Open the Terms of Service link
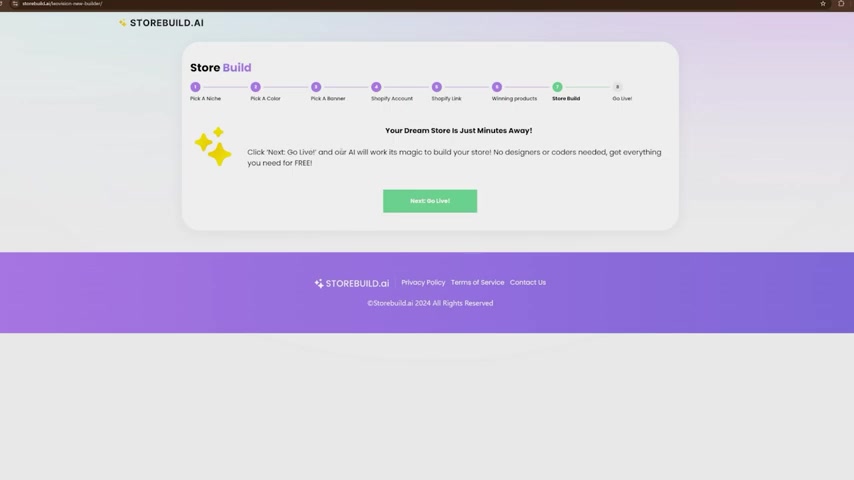The image size is (854, 480). point(478,282)
